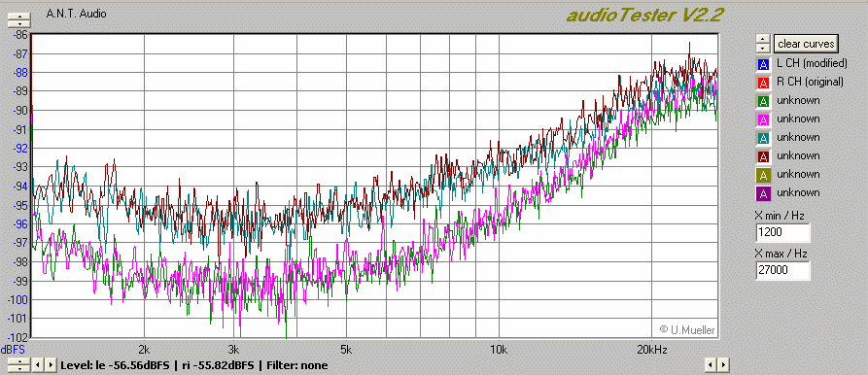Image resolution: width=868 pixels, height=375 pixels.
Task: Clear all curves with the clear curves button
Action: pos(806,43)
